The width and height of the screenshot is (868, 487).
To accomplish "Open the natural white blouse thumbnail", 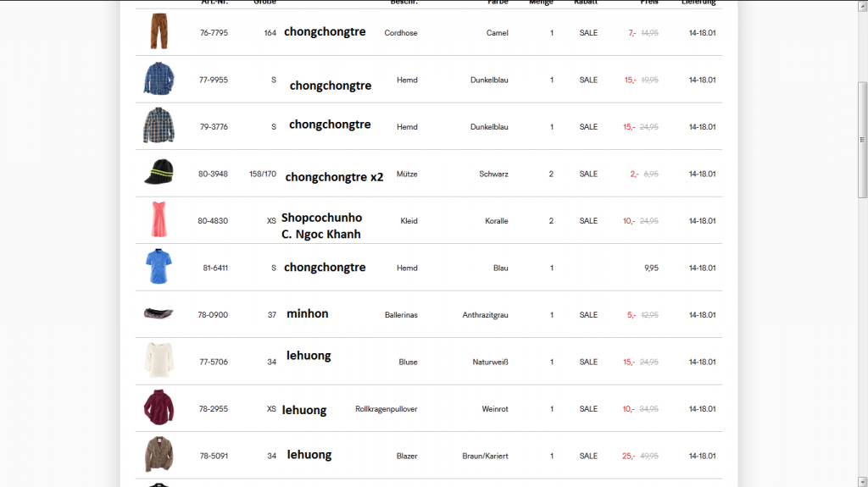I will [159, 361].
